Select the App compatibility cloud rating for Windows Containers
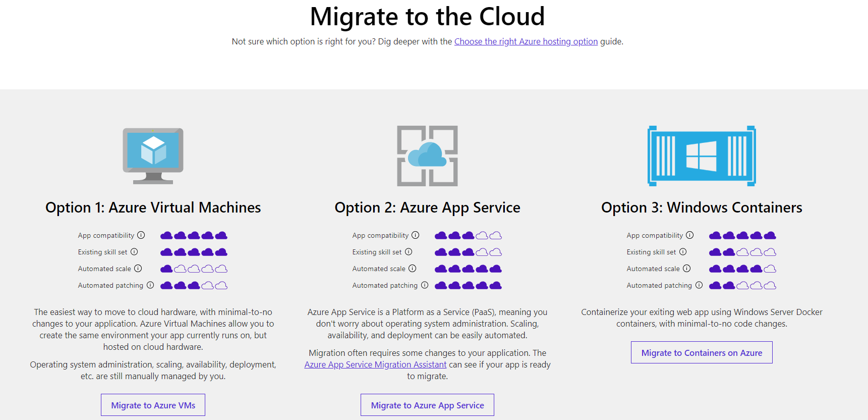 tap(742, 236)
